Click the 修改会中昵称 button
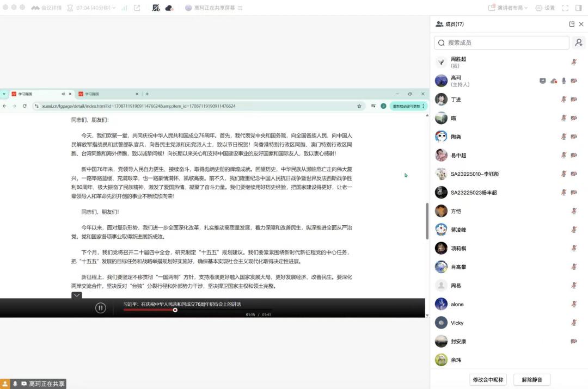588x389 pixels. [488, 379]
